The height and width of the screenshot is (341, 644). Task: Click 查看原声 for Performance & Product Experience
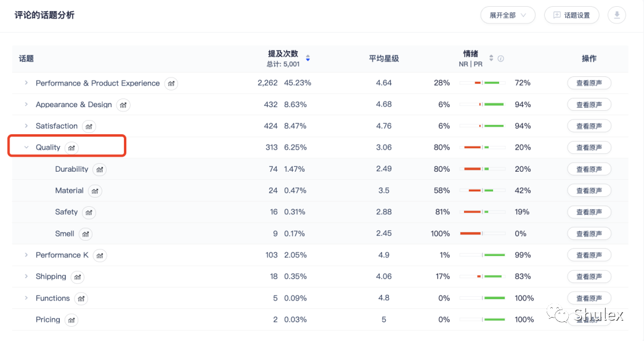589,83
